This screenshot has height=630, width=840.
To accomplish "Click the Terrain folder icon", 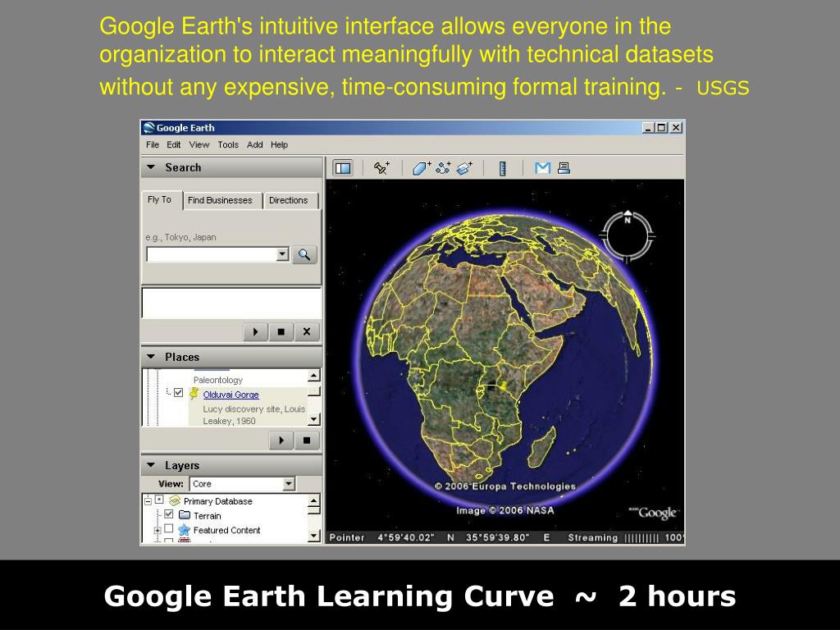I will click(x=185, y=515).
